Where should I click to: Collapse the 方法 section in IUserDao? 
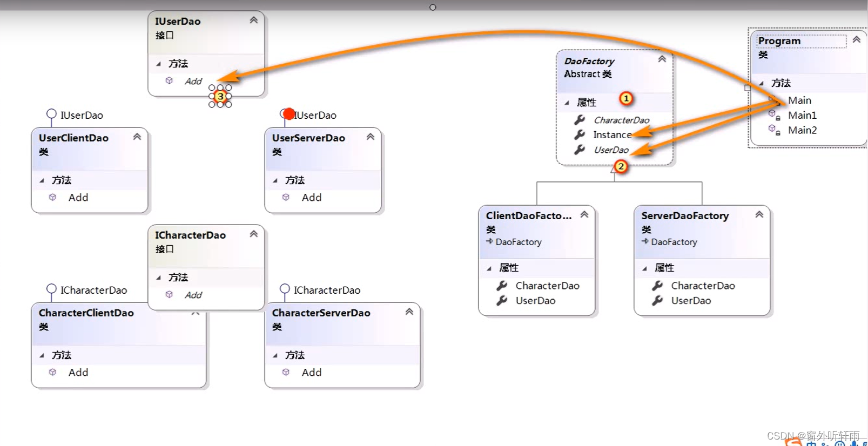click(x=159, y=64)
